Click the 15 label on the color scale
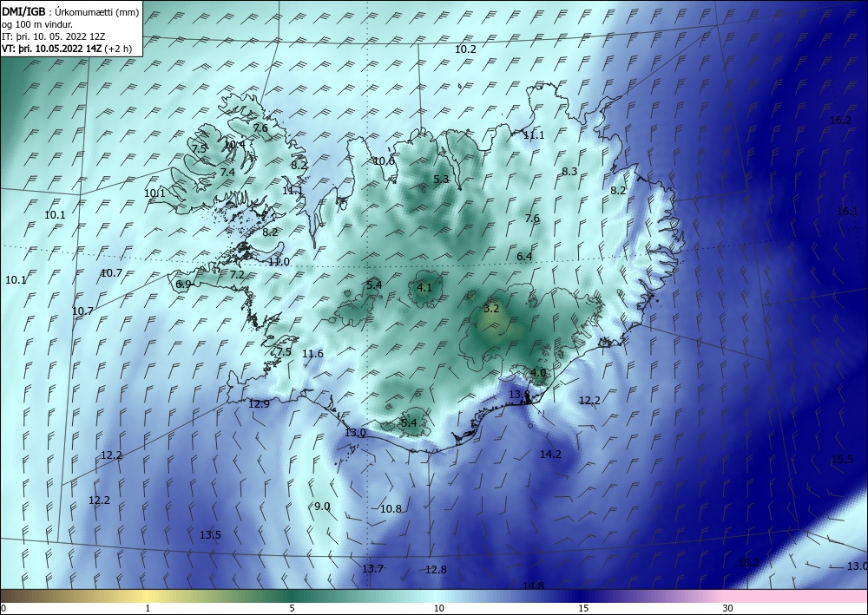 (x=583, y=609)
